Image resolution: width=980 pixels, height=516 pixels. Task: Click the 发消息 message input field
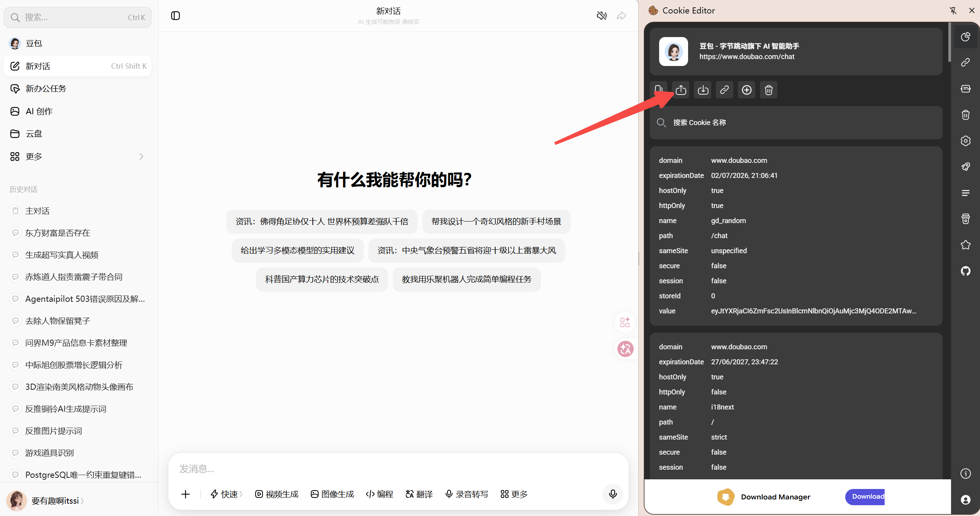tap(398, 469)
